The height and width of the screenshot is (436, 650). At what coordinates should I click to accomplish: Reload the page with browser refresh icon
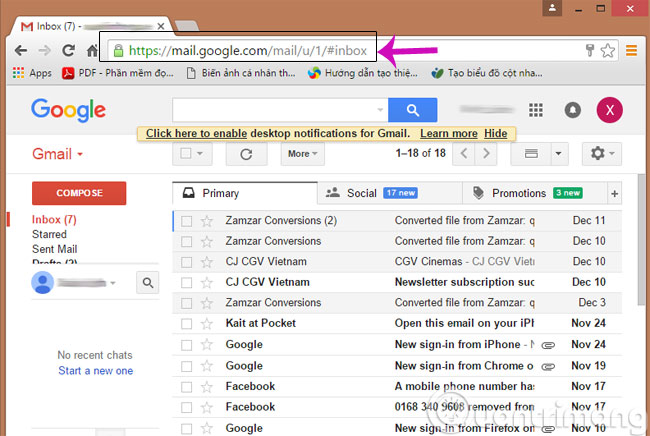[x=68, y=50]
